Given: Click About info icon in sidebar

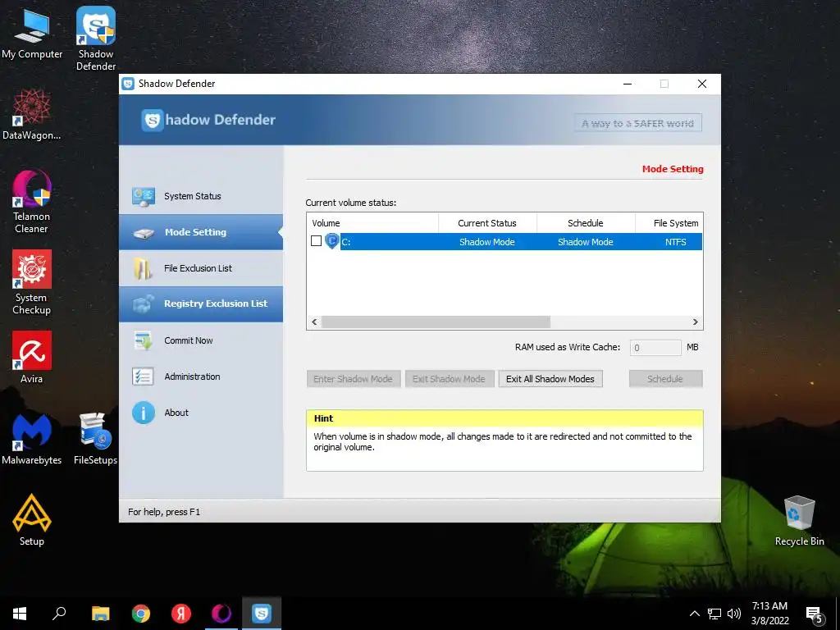Looking at the screenshot, I should [143, 413].
